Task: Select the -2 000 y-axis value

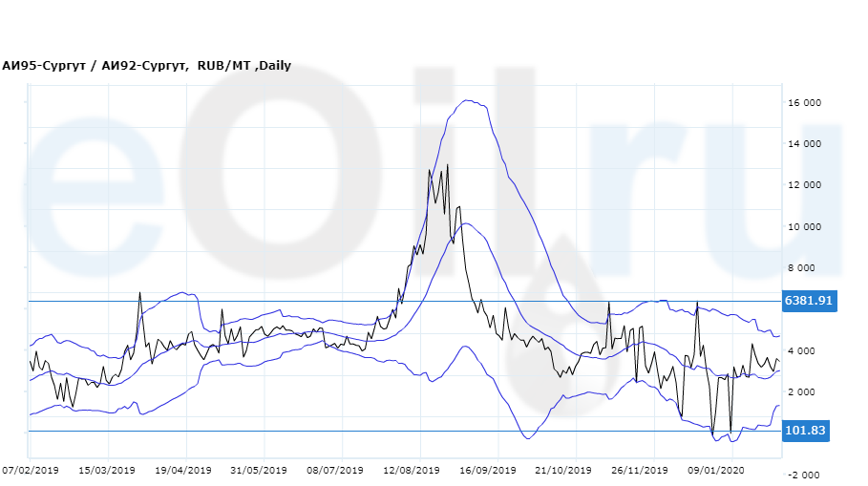Action: pos(804,475)
